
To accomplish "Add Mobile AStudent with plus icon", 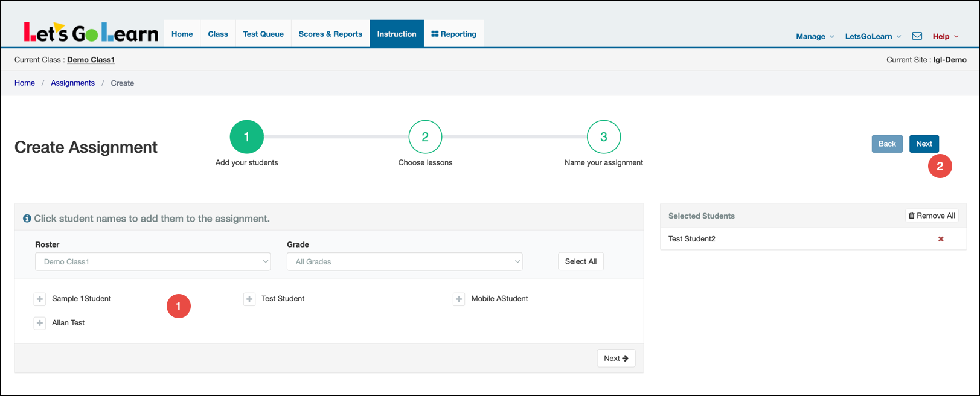I will pyautogui.click(x=459, y=299).
